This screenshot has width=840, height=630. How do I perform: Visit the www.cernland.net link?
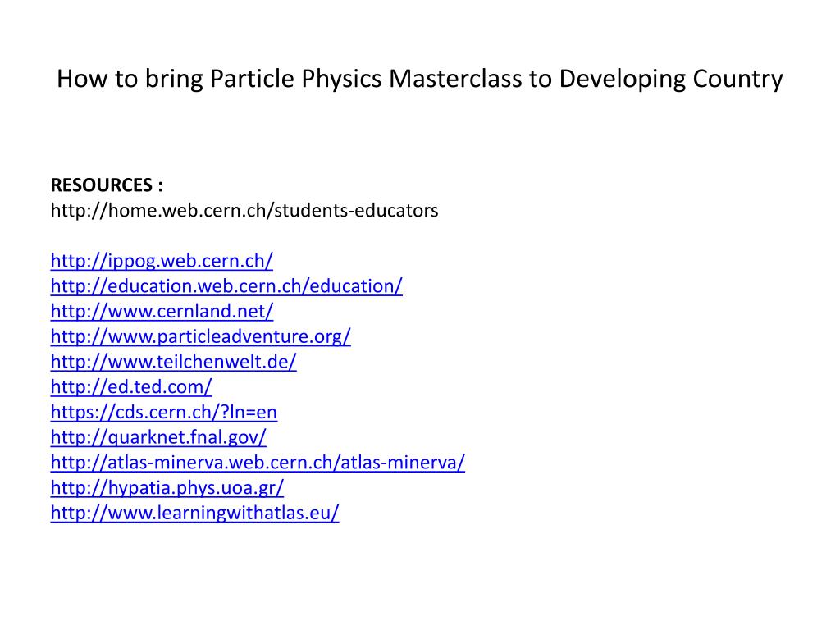pyautogui.click(x=162, y=311)
